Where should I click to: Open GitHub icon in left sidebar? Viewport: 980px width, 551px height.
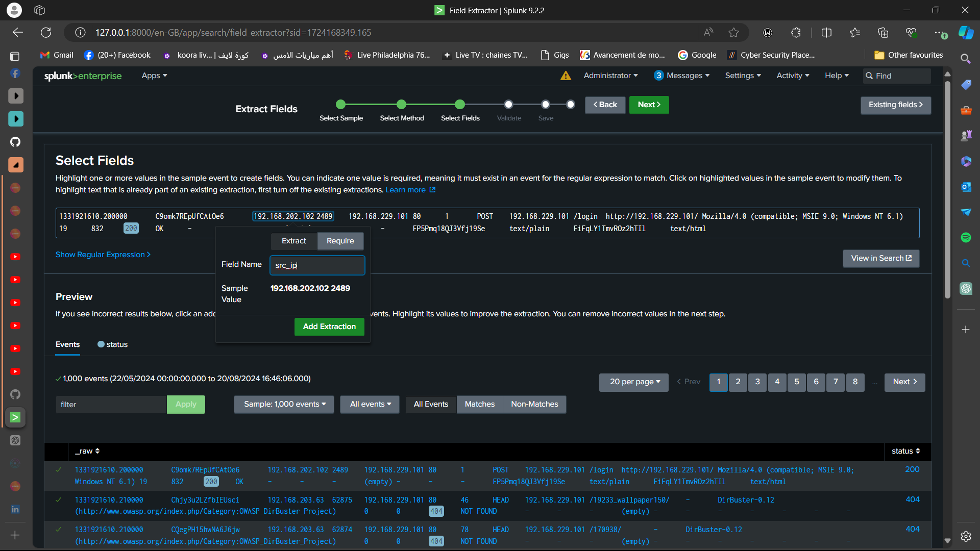pyautogui.click(x=15, y=142)
